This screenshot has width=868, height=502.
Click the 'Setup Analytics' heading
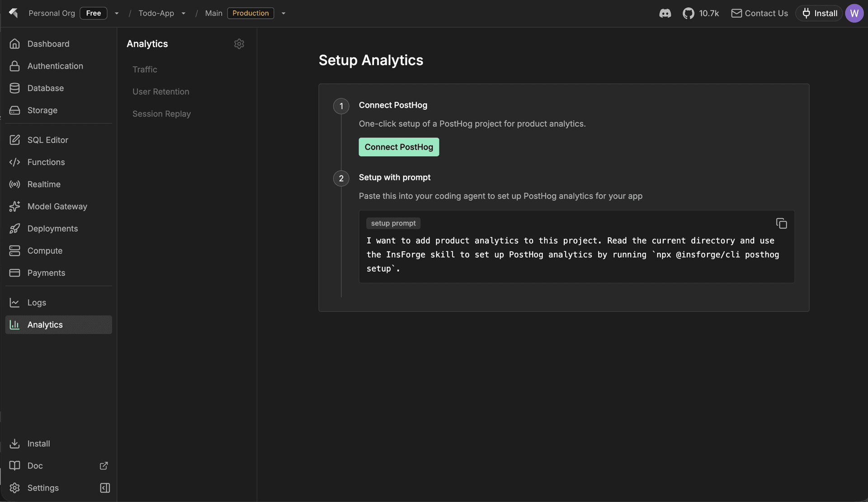(x=371, y=60)
